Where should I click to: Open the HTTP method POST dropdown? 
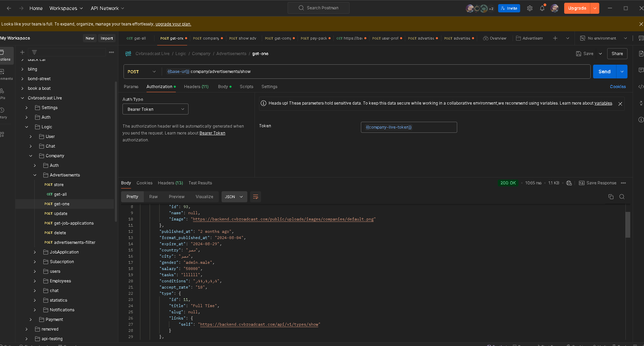[142, 72]
